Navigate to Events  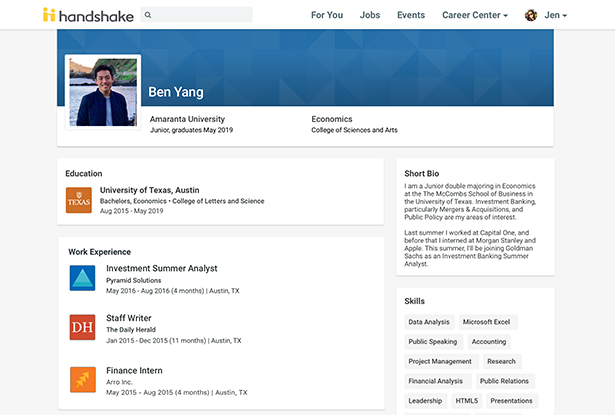(410, 15)
